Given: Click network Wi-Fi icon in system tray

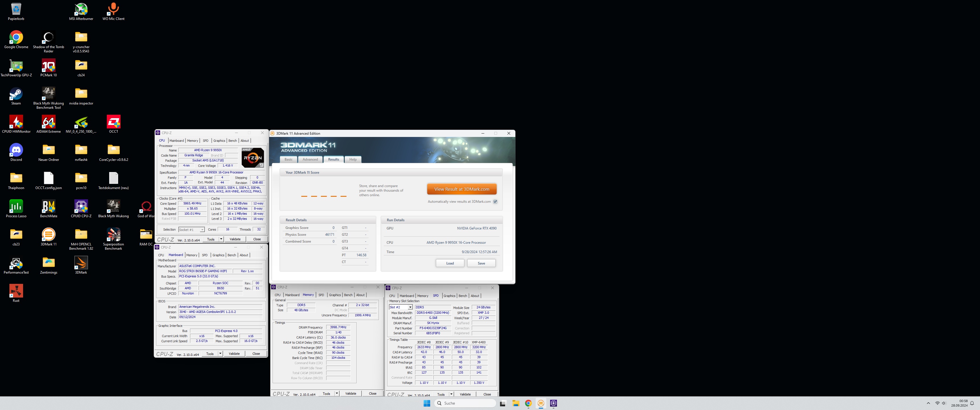Looking at the screenshot, I should 937,403.
